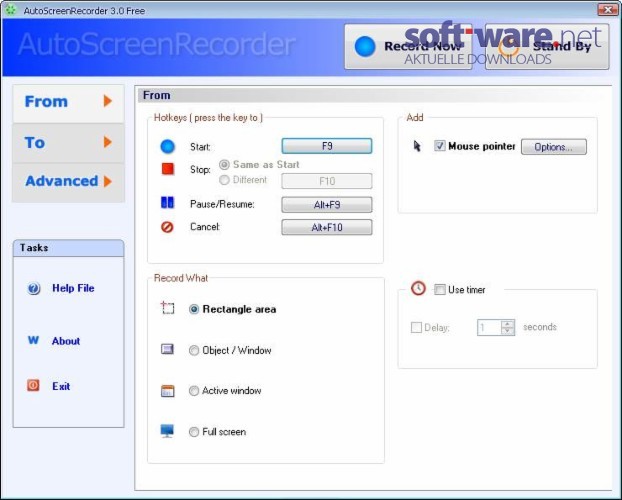The width and height of the screenshot is (622, 500).
Task: Select Same as Start radio button
Action: point(224,164)
